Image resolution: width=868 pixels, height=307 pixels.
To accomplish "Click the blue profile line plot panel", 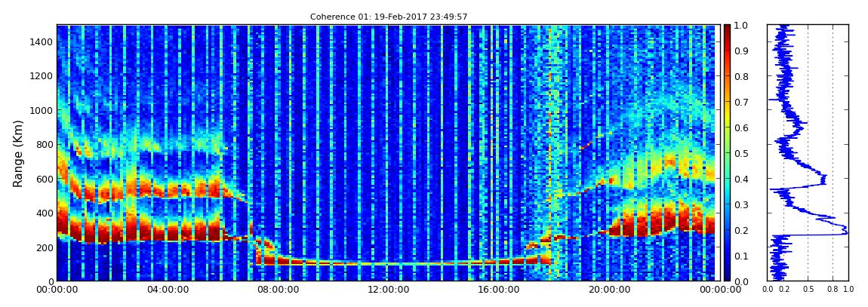I will (808, 152).
